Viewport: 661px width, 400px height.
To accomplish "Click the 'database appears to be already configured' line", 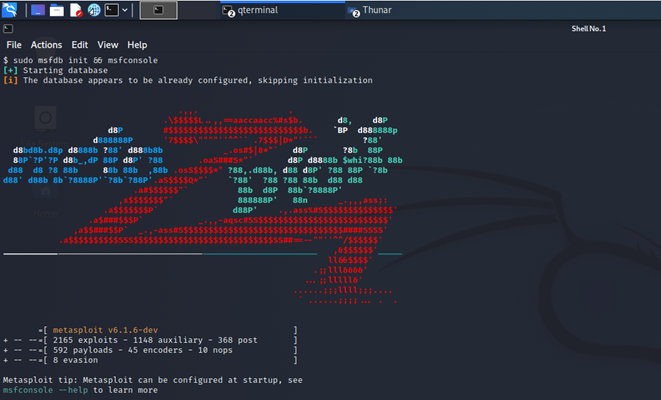I will pyautogui.click(x=188, y=80).
